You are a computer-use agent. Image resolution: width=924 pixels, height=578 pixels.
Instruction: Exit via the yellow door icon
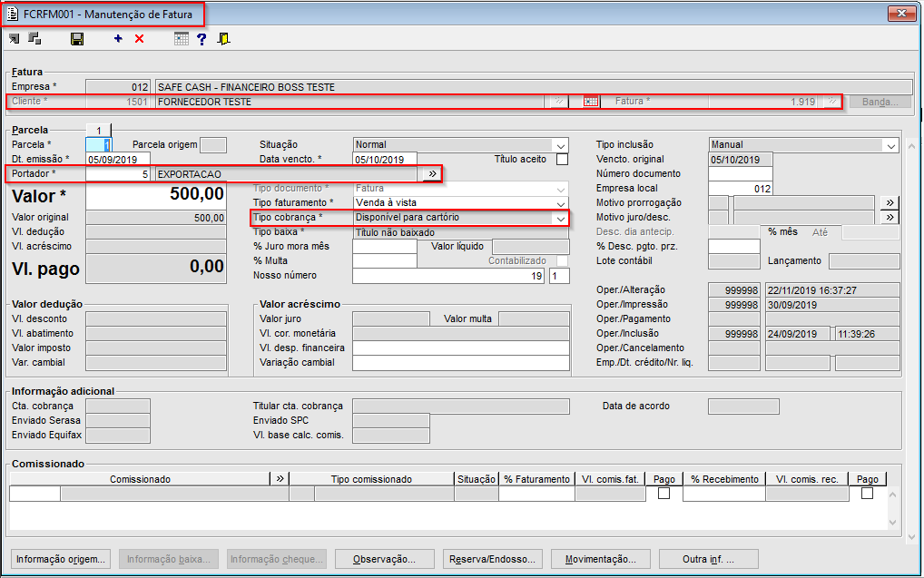223,39
